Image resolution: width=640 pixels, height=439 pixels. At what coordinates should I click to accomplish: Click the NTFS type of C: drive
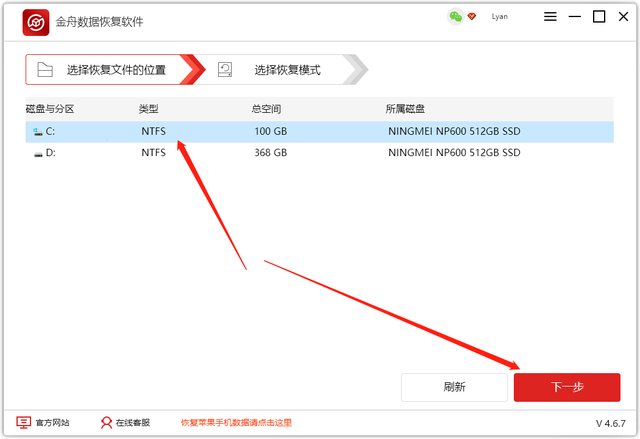pyautogui.click(x=153, y=131)
